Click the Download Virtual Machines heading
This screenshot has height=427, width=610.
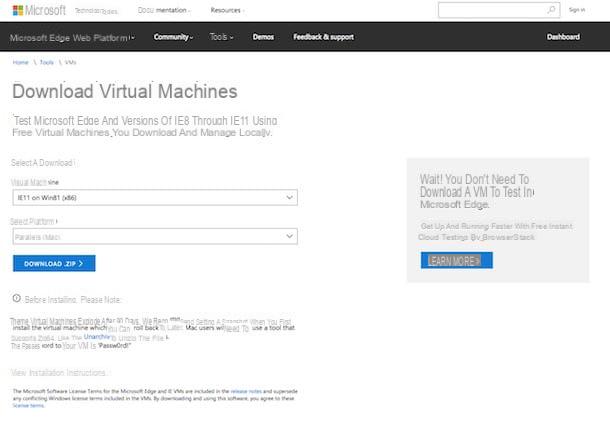(125, 91)
